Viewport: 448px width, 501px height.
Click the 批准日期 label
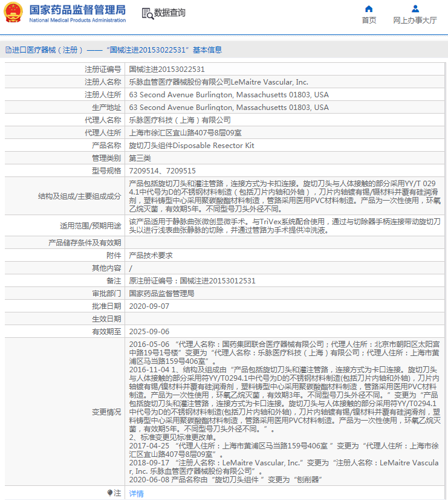(106, 306)
